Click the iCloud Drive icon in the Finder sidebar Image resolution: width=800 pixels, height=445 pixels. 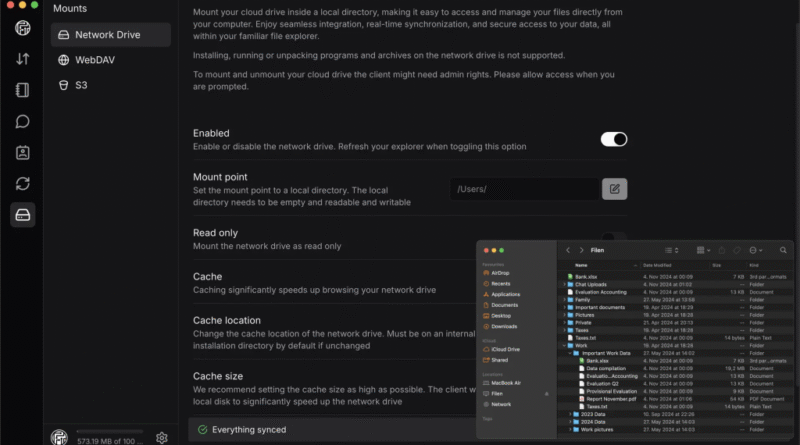coord(486,350)
